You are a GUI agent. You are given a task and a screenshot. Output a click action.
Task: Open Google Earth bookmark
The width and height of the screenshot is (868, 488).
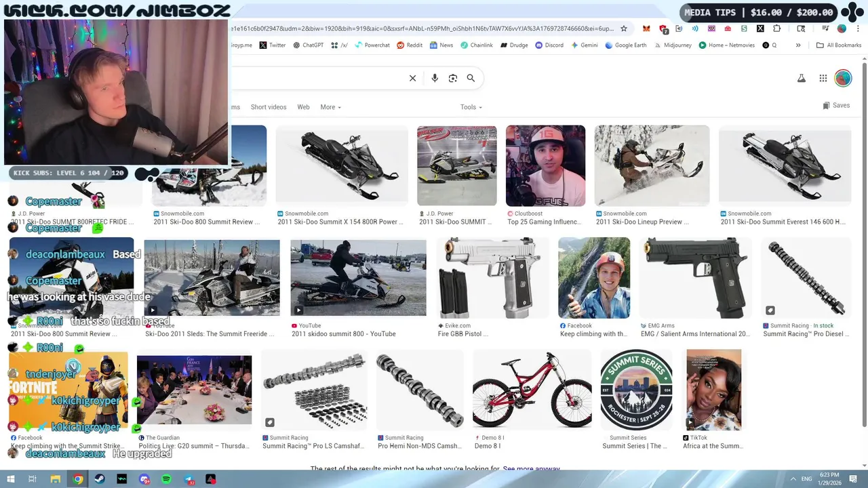626,45
